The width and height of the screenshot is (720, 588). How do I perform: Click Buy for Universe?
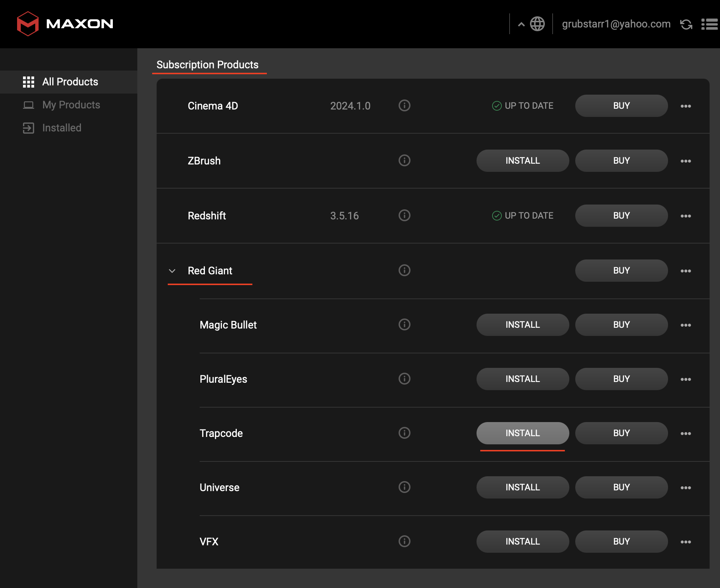click(x=621, y=487)
